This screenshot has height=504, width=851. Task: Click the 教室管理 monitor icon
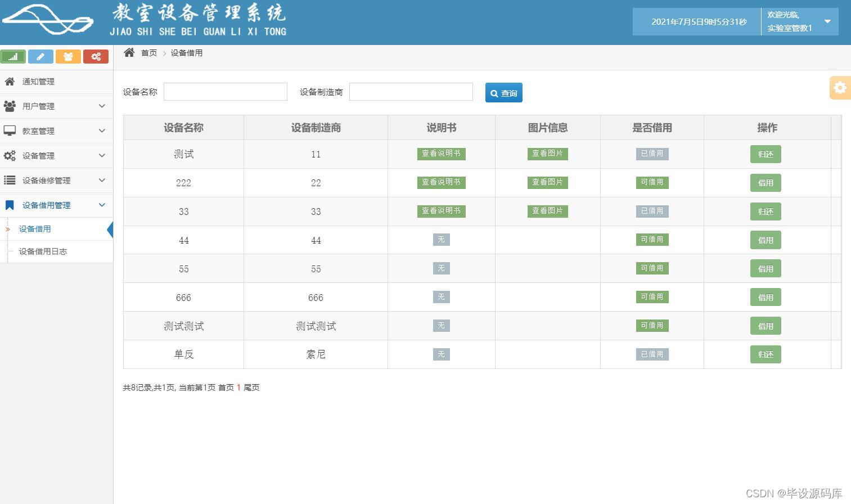coord(10,130)
